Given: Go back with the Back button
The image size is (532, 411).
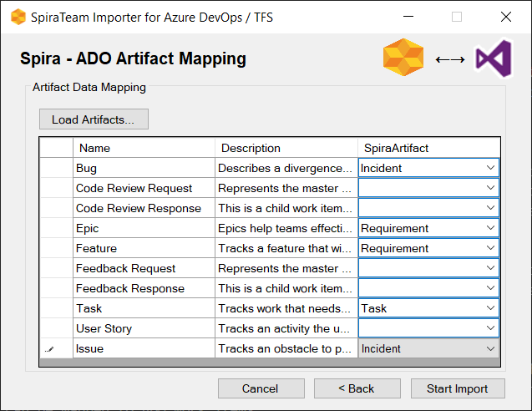Looking at the screenshot, I should [x=356, y=388].
